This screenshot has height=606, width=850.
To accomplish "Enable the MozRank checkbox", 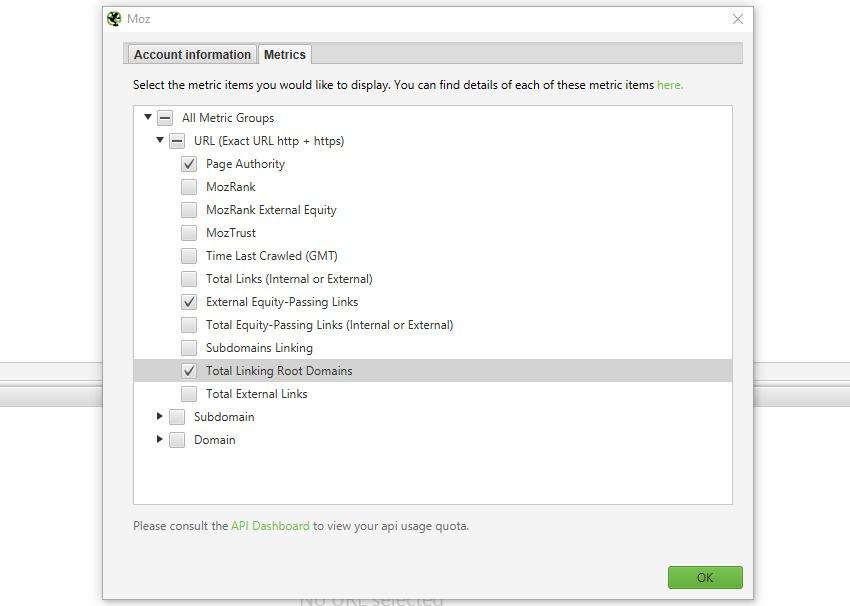I will point(189,187).
